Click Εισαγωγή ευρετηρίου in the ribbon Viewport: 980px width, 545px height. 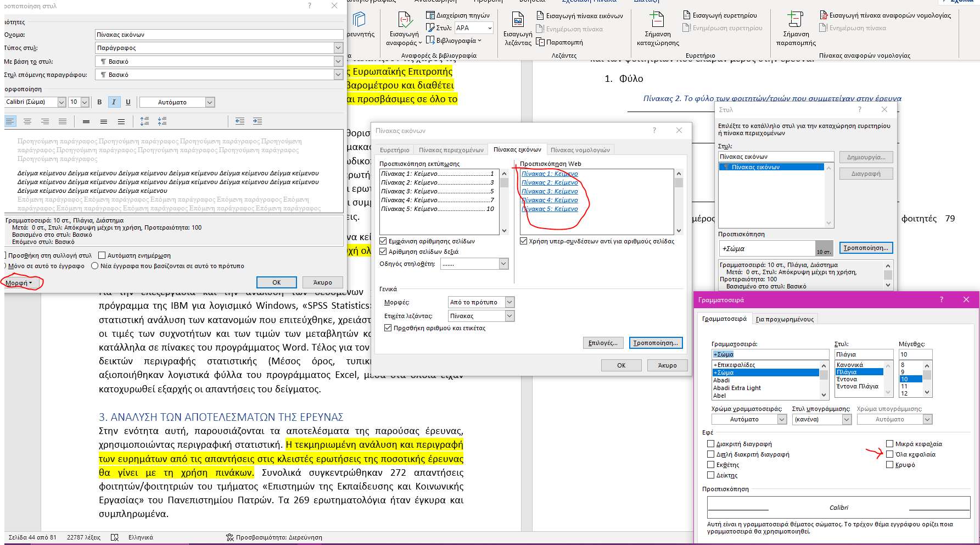coord(720,15)
